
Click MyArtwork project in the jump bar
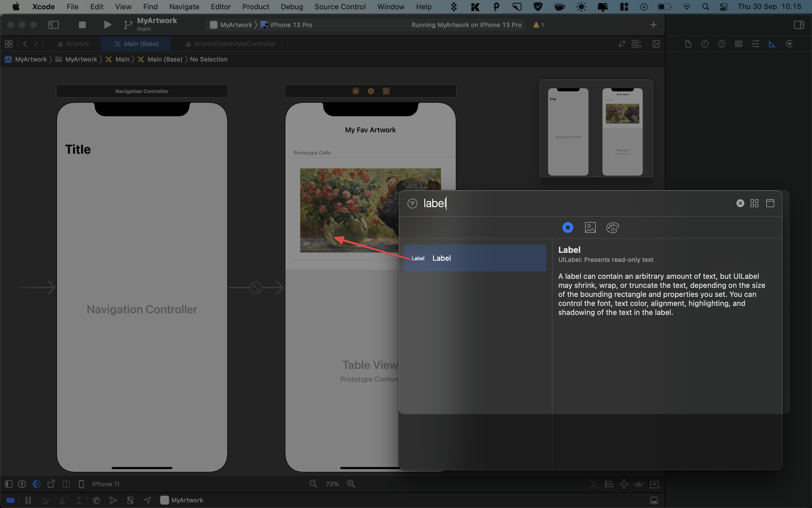[26, 59]
